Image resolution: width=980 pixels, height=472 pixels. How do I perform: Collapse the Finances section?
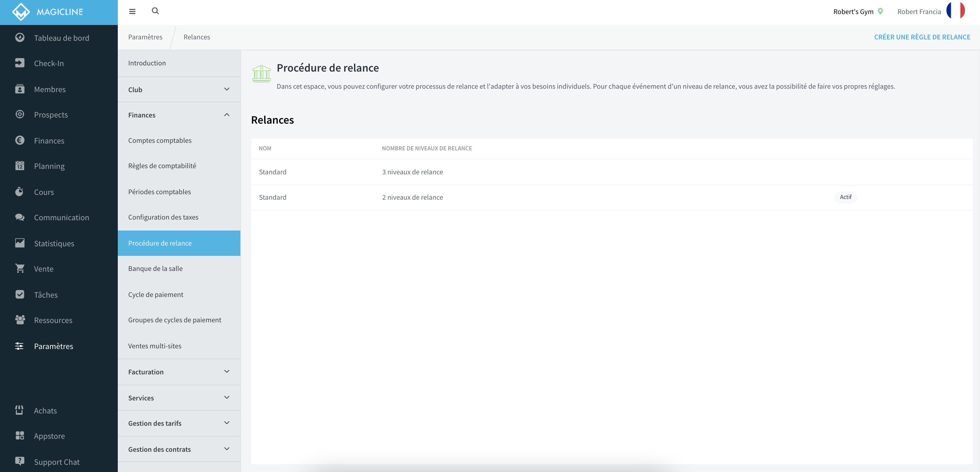coord(179,115)
